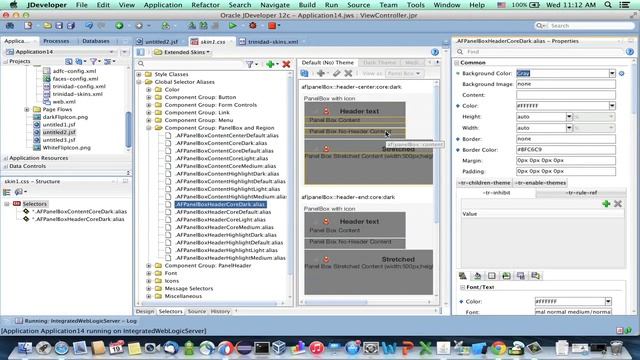The image size is (640, 360).
Task: Collapse the Common properties section
Action: pyautogui.click(x=457, y=62)
